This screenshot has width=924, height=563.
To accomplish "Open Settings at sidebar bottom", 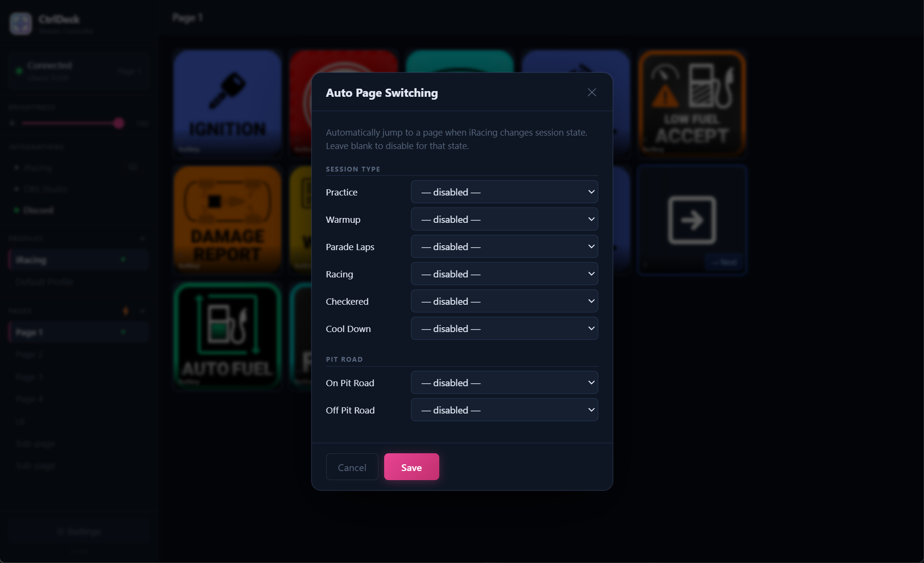I will click(79, 531).
